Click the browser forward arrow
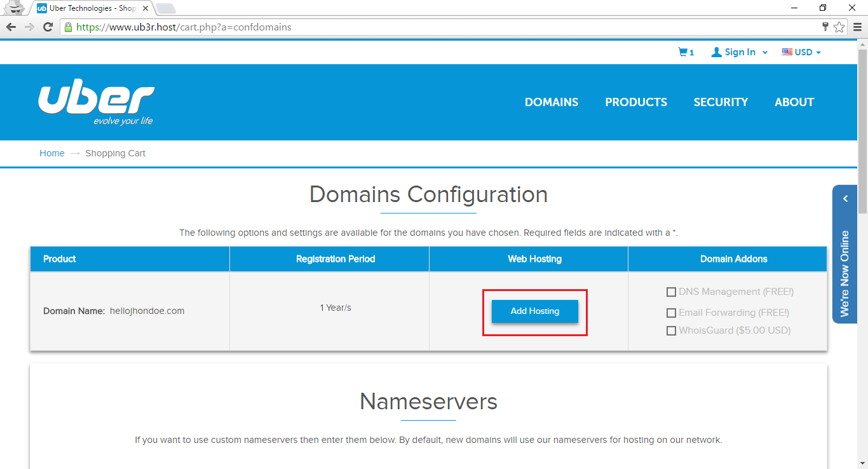This screenshot has height=469, width=868. pyautogui.click(x=29, y=27)
